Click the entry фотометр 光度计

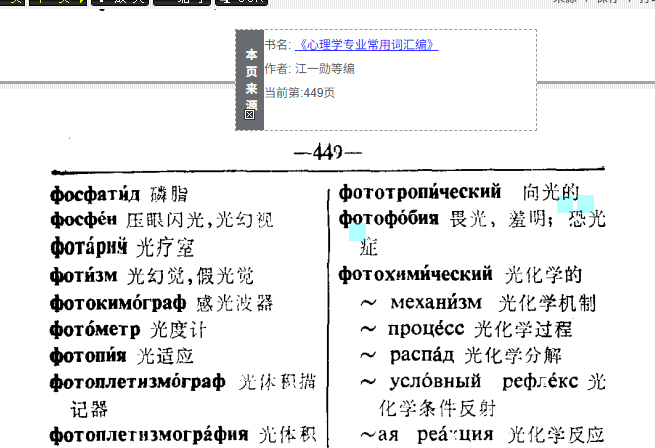tap(128, 330)
